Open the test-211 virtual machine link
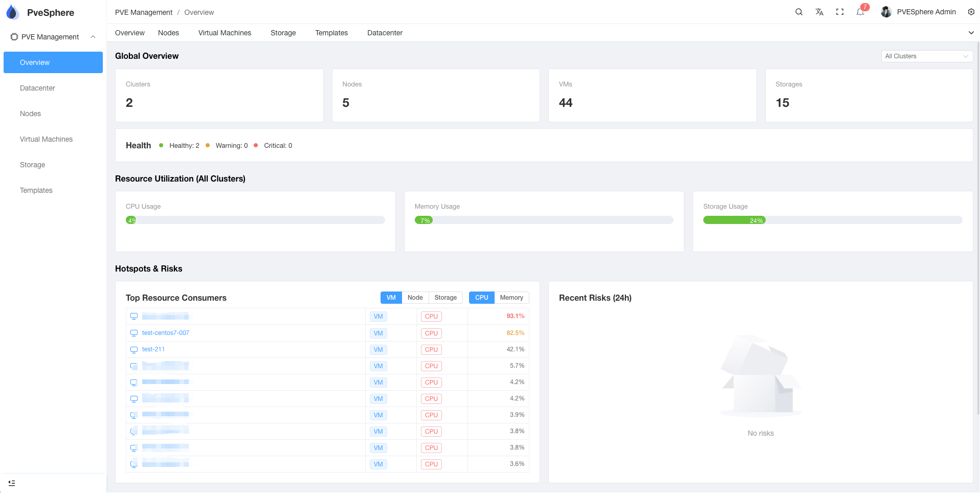 153,349
